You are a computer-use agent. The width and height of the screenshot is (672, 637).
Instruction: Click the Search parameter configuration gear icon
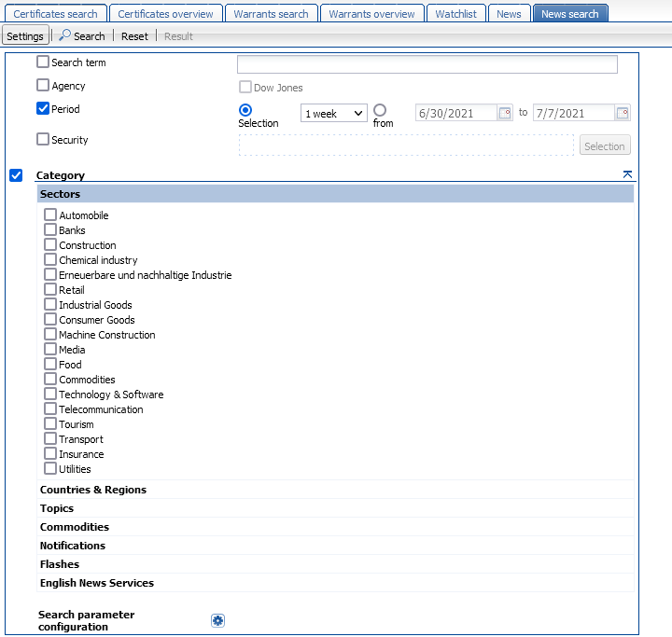click(x=218, y=621)
